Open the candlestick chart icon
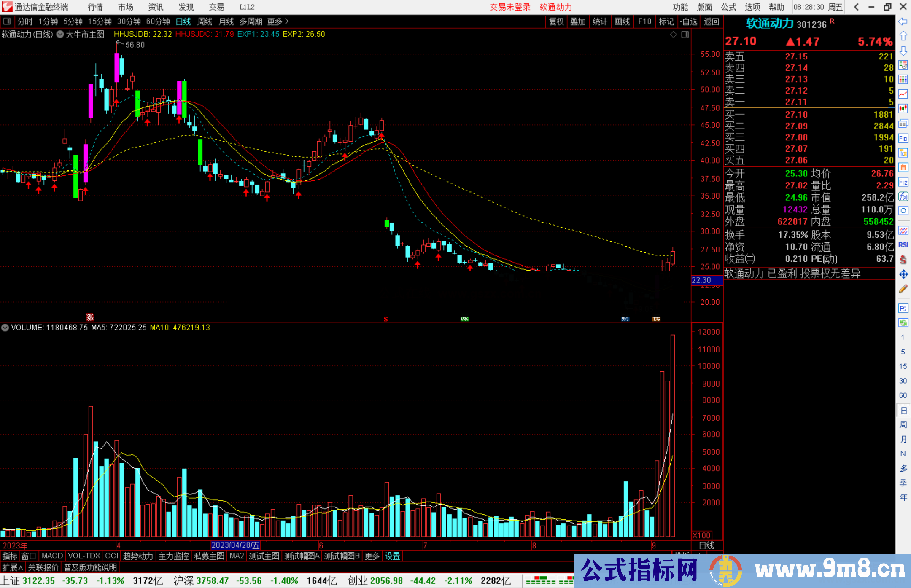 [903, 109]
